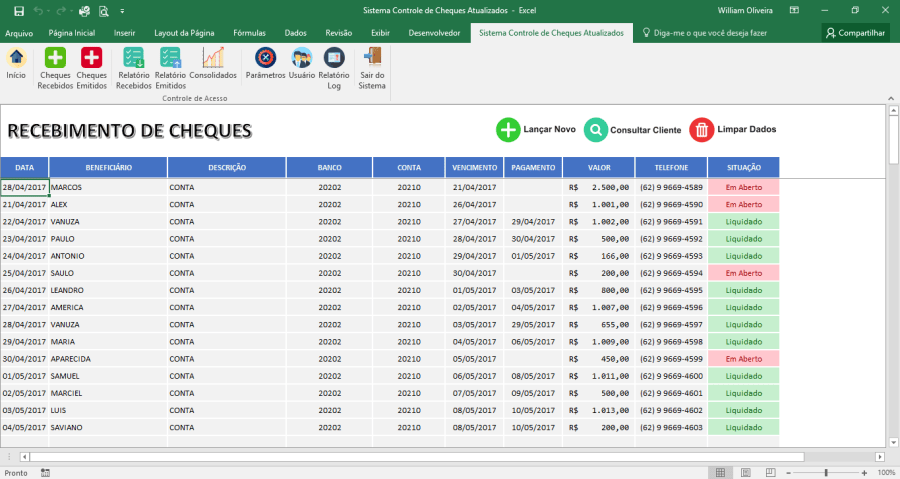
Task: Select value cell 2.500,00
Action: pos(599,188)
